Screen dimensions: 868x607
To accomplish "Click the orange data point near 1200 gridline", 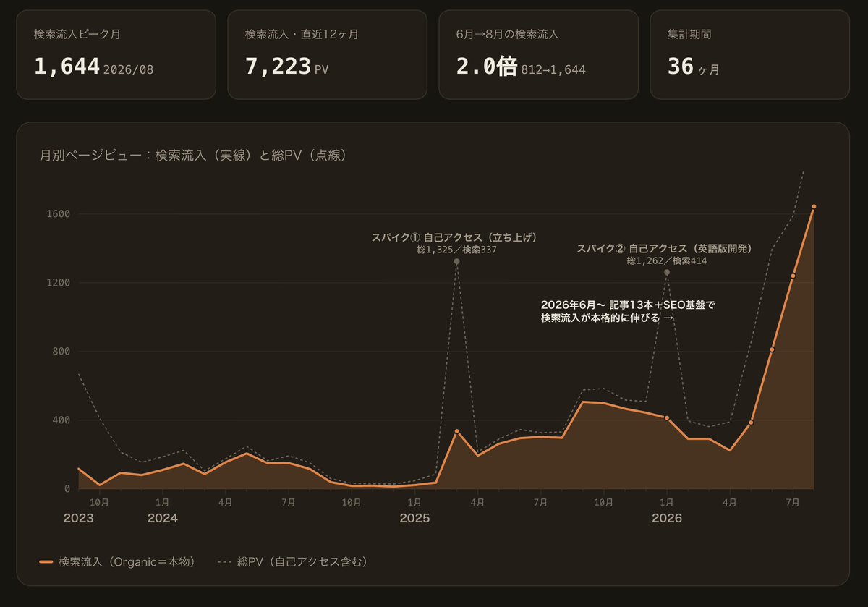I will pyautogui.click(x=793, y=276).
